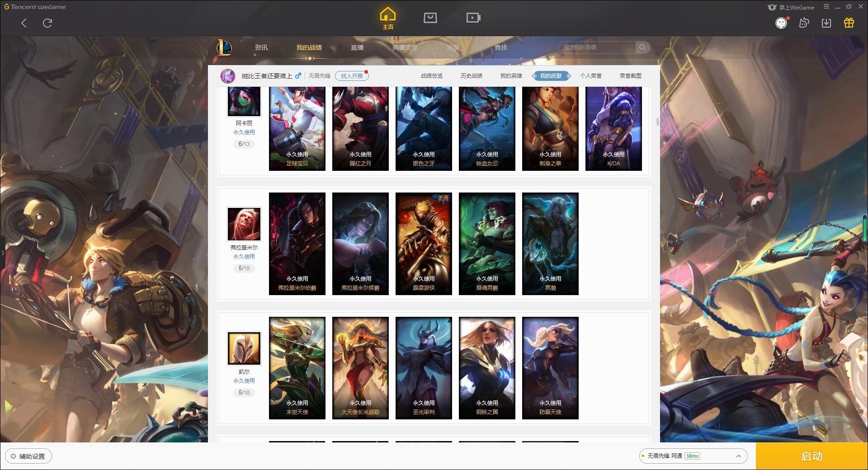Click the 足球宝贝 skin card
This screenshot has width=868, height=470.
297,129
